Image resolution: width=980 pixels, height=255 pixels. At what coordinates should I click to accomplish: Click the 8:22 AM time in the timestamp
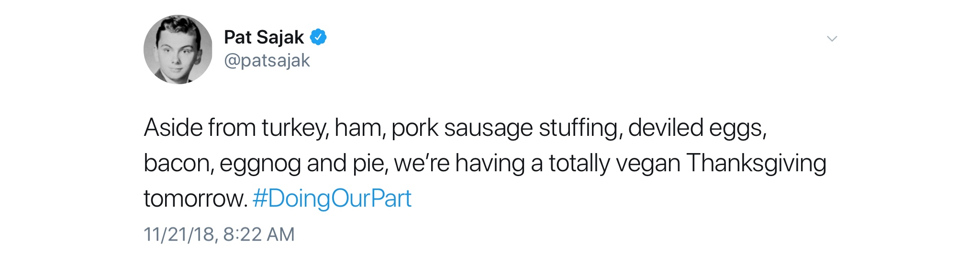tap(258, 234)
